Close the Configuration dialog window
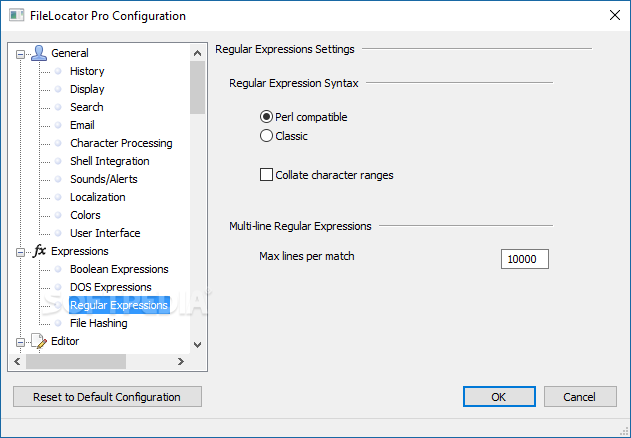Viewport: 631px width, 438px height. click(615, 16)
